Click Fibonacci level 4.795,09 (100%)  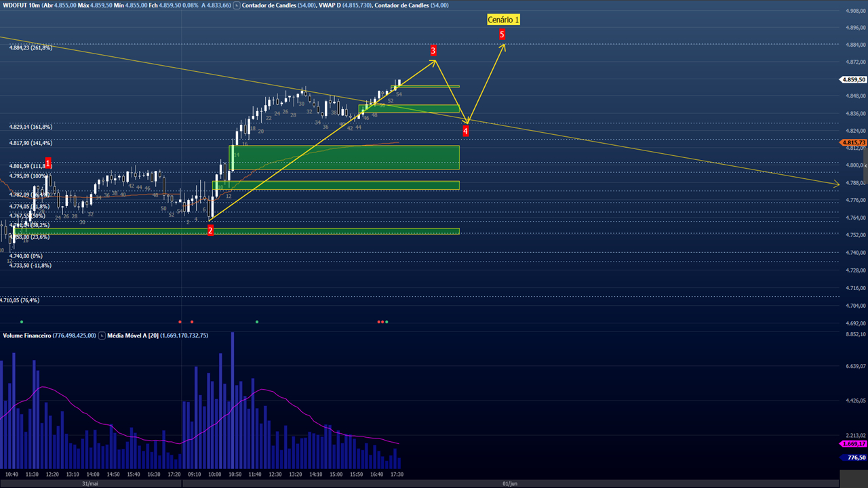coord(28,176)
